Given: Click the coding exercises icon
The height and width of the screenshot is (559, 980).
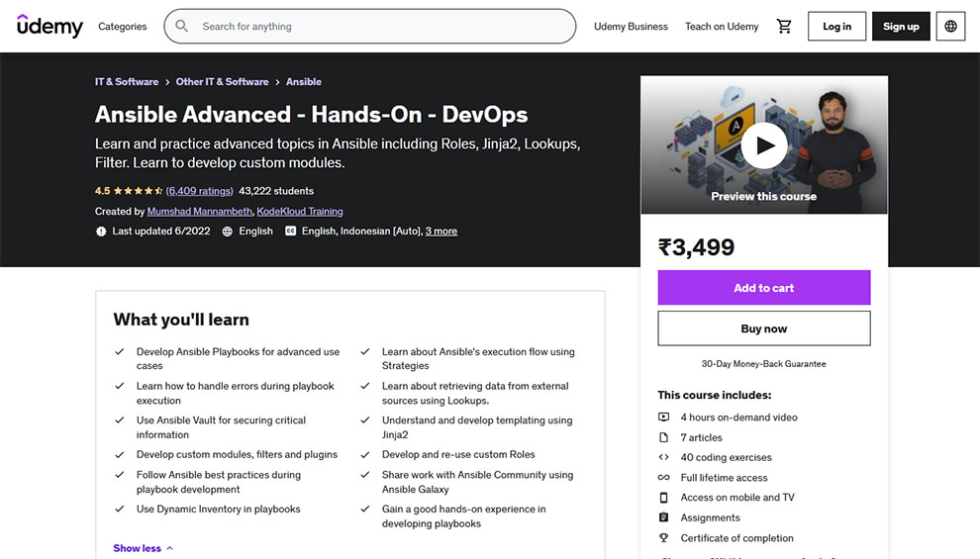Looking at the screenshot, I should pyautogui.click(x=664, y=457).
